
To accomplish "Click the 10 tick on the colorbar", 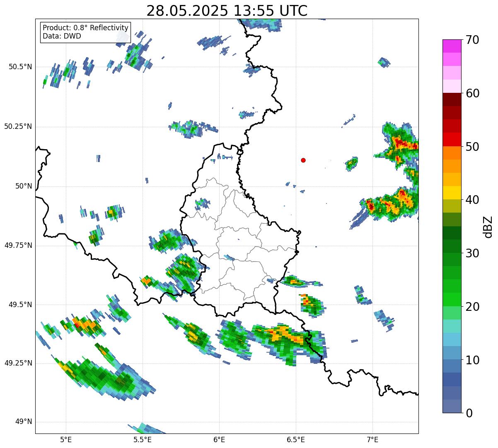I will (472, 360).
